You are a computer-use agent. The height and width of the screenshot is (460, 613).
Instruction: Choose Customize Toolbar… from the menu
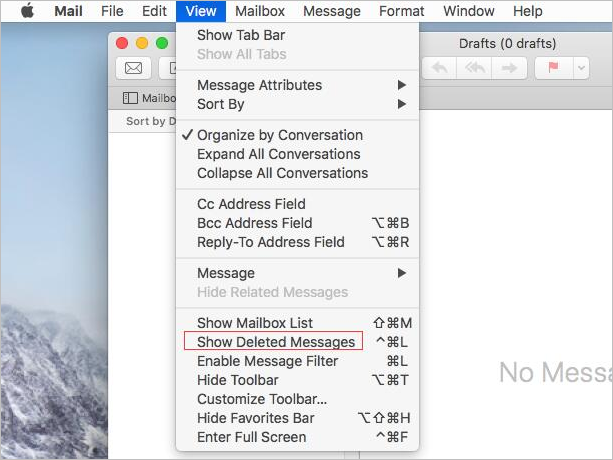[x=262, y=399]
